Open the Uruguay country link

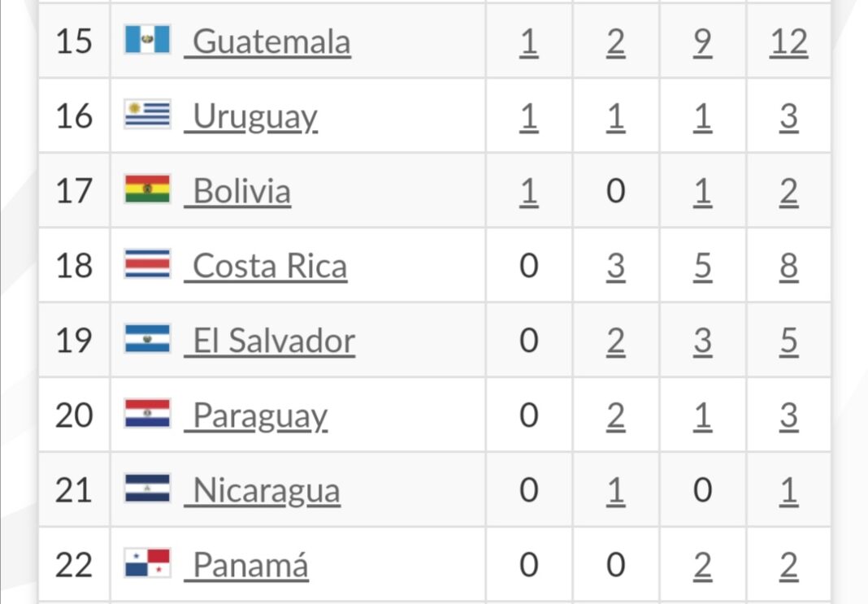[255, 117]
